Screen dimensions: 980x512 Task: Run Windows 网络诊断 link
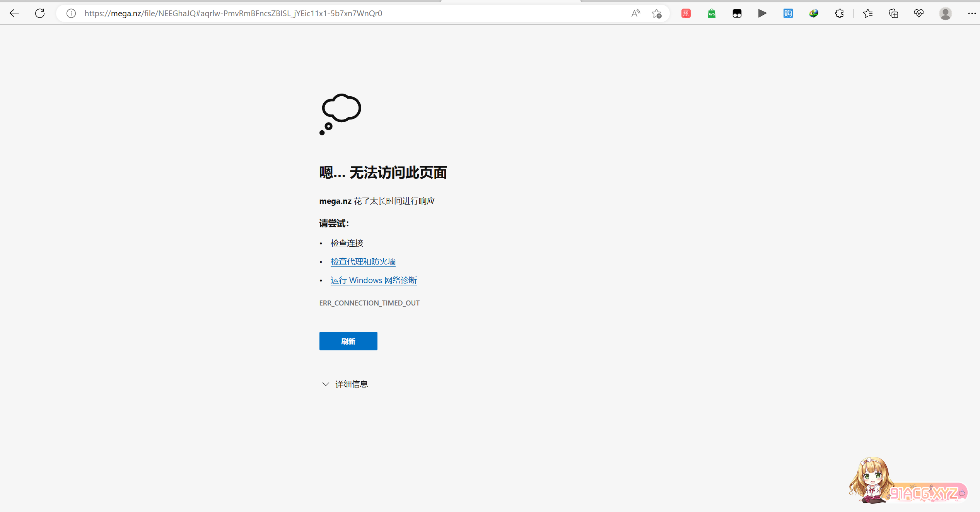click(x=373, y=280)
